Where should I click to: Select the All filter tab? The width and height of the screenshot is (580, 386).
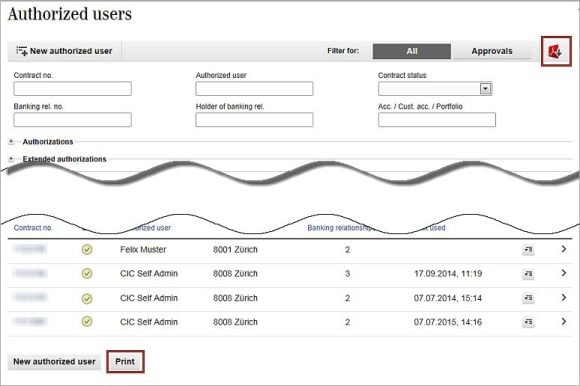click(x=412, y=51)
